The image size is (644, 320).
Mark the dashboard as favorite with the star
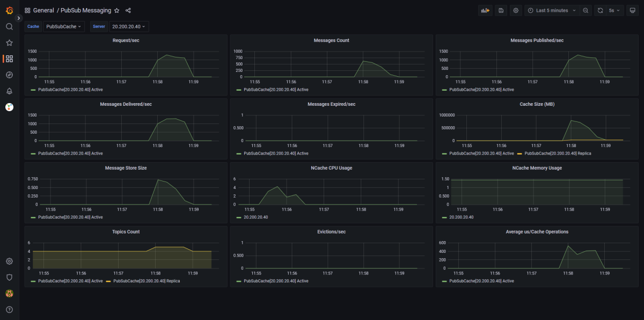[117, 10]
